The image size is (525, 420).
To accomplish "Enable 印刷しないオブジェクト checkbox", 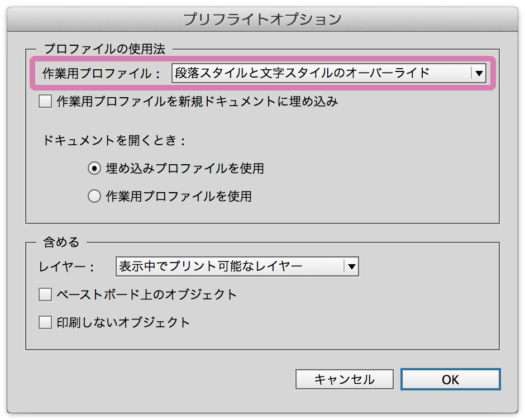I will pyautogui.click(x=45, y=322).
